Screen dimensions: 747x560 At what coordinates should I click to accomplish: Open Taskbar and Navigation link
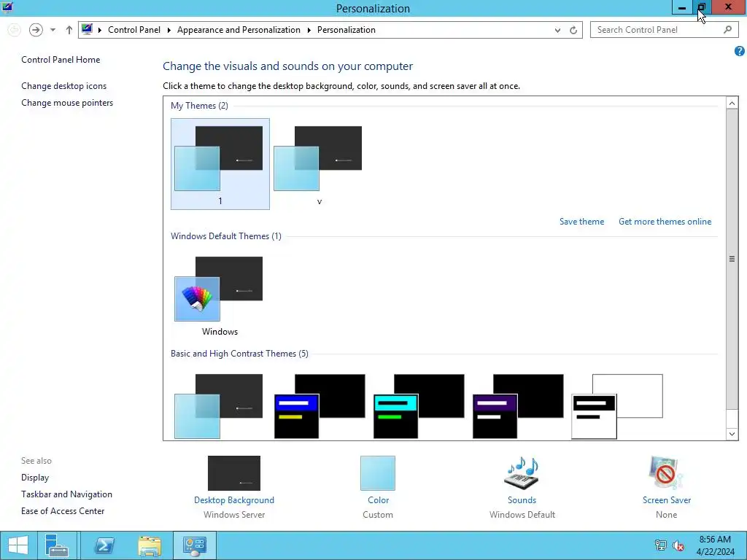coord(66,494)
